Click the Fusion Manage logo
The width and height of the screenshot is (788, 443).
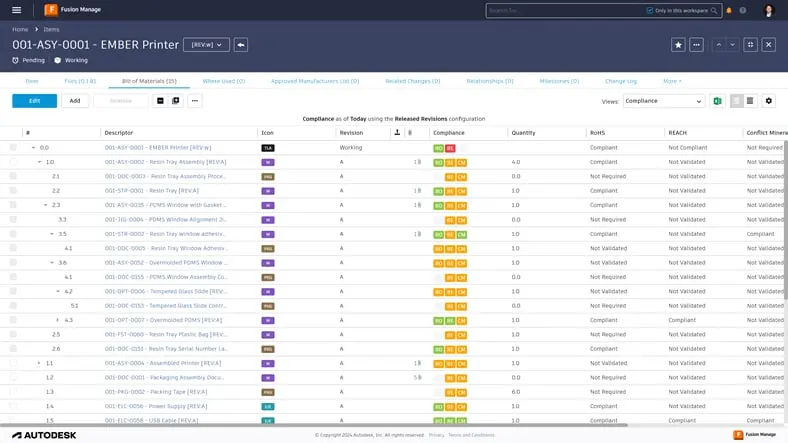72,10
